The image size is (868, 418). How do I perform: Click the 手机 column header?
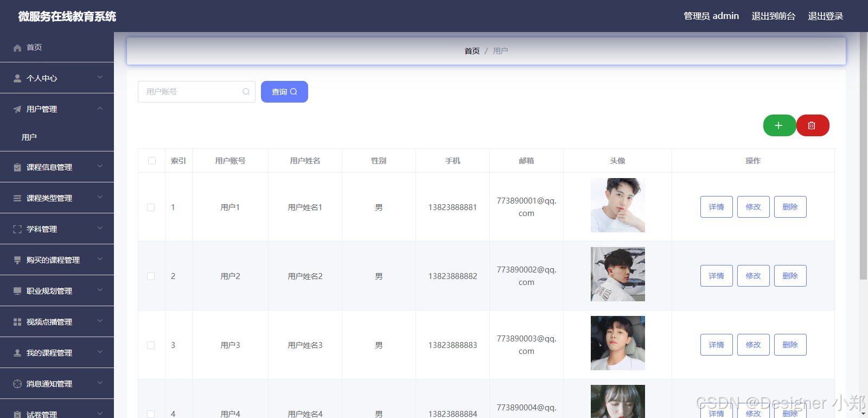tap(452, 161)
